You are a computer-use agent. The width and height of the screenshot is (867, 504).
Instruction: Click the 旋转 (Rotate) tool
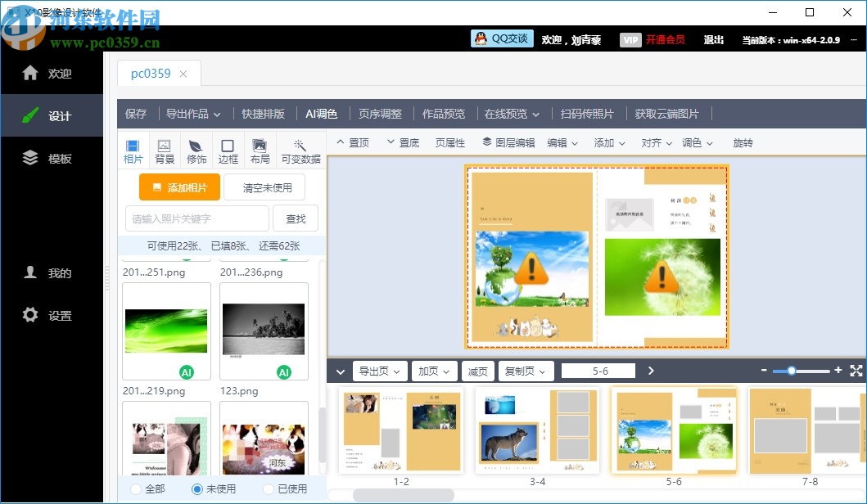point(742,142)
